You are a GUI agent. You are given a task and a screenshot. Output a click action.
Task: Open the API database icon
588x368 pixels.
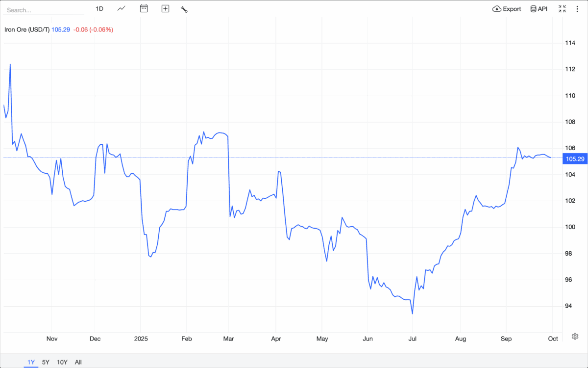pos(533,9)
